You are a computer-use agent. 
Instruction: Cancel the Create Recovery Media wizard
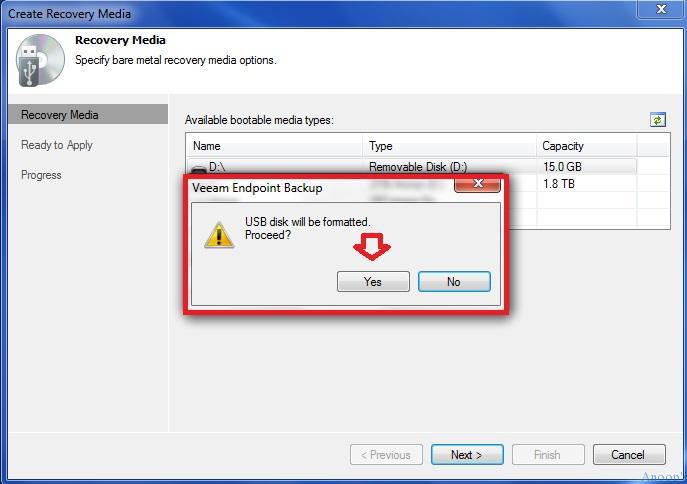629,455
